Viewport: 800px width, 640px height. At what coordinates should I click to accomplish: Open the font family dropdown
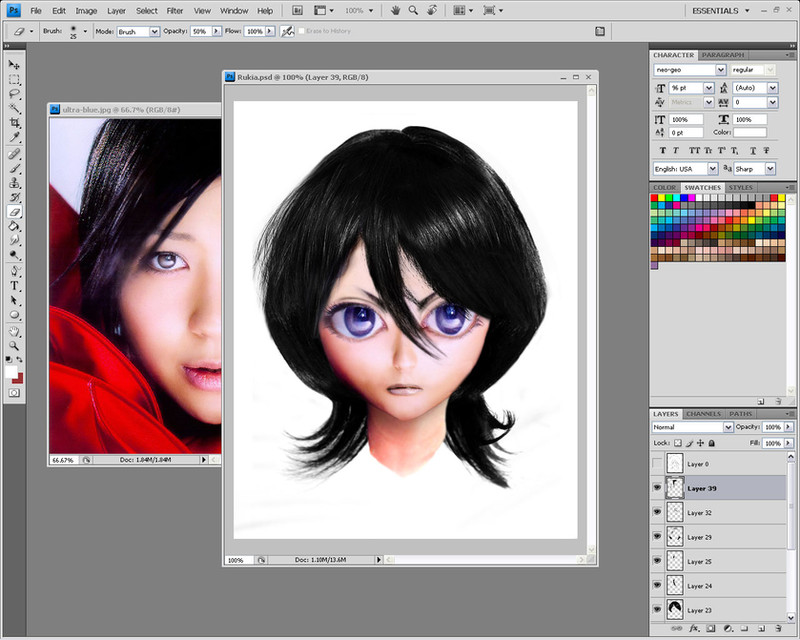click(x=720, y=70)
